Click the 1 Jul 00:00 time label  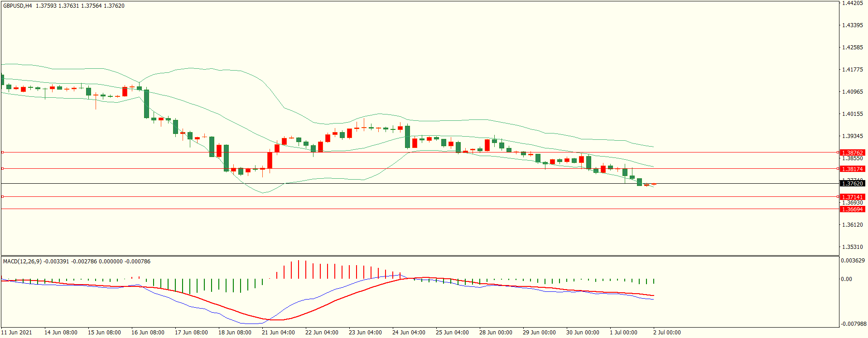coord(623,333)
